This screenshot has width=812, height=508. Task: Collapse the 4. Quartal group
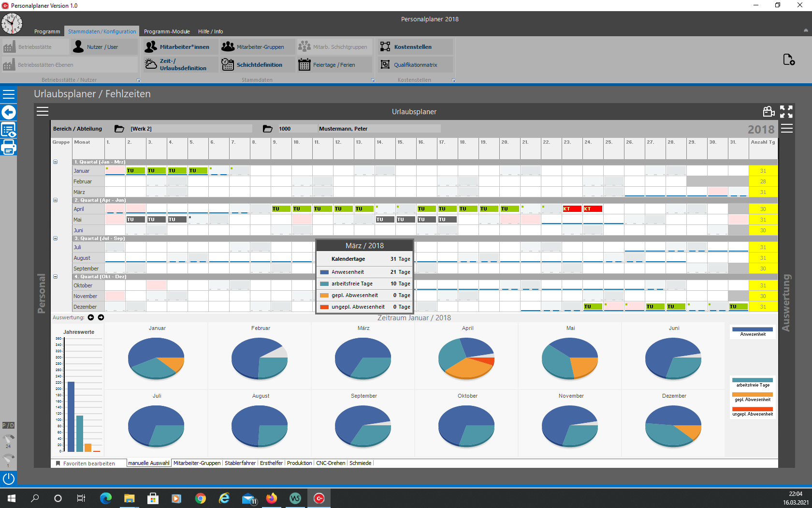pos(55,277)
